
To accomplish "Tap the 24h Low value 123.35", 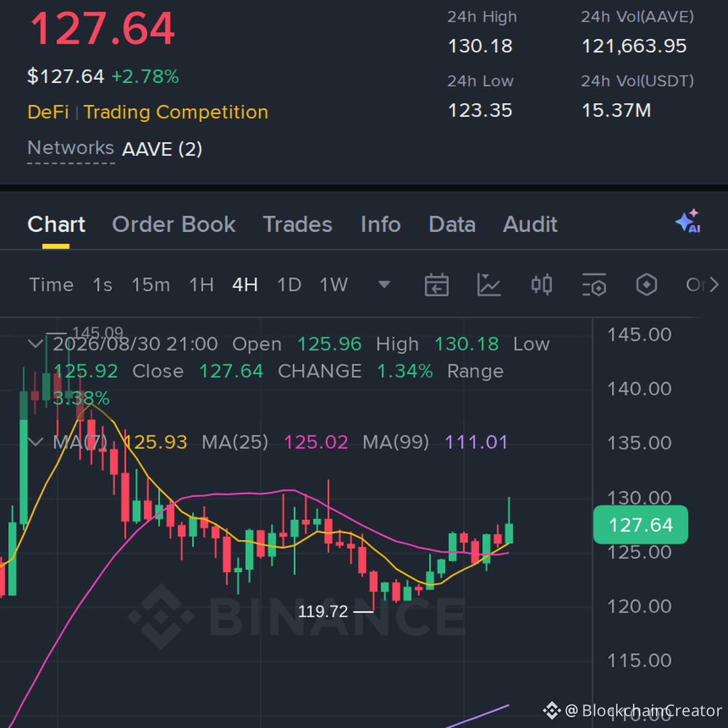I will [480, 111].
